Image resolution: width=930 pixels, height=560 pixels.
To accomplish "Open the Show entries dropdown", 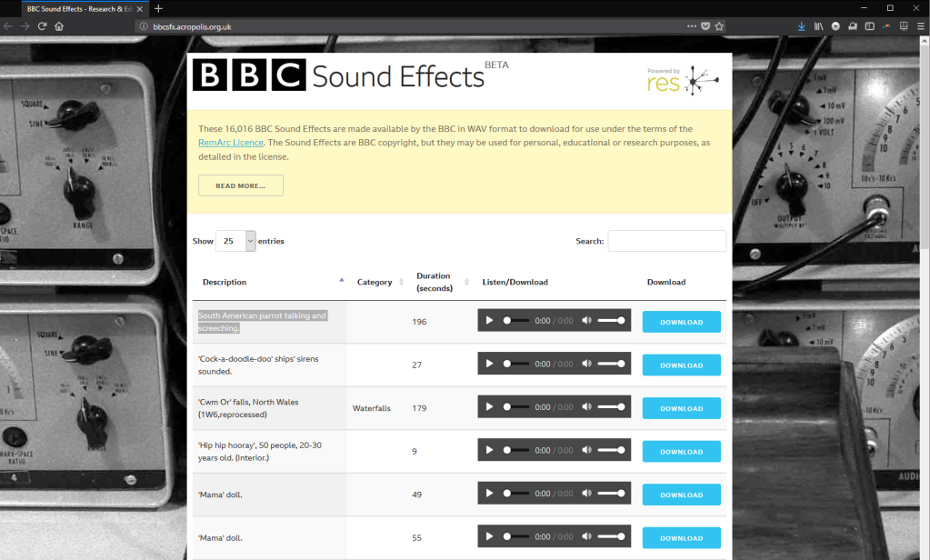I will tap(238, 242).
